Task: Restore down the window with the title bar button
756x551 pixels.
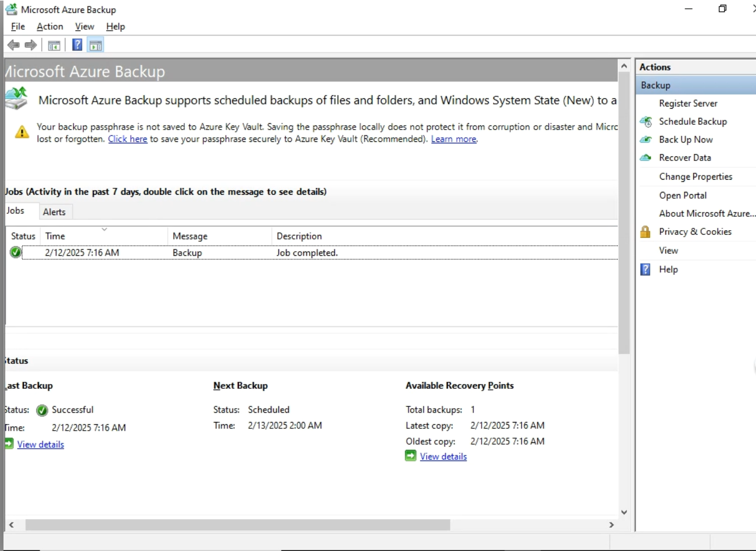Action: (722, 9)
